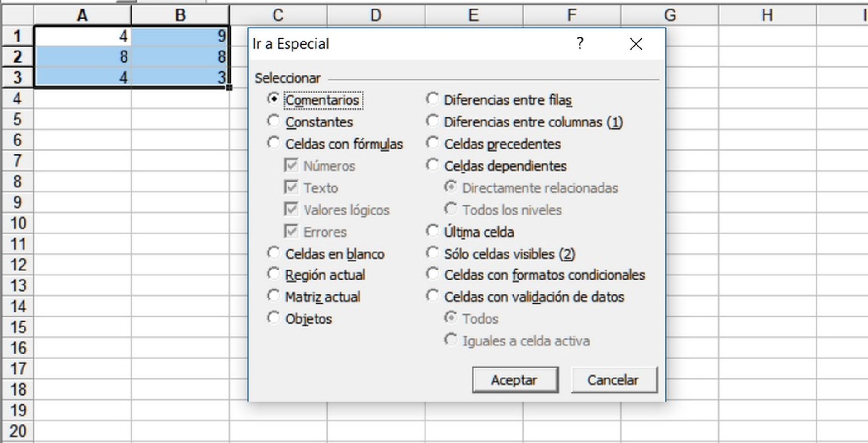Choose Diferencias entre columnas option
This screenshot has height=443, width=868.
click(433, 121)
